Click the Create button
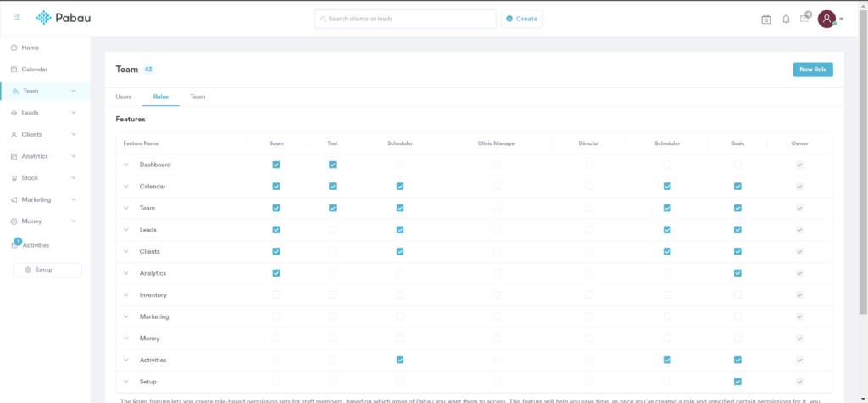Viewport: 868px width, 403px height. click(521, 19)
